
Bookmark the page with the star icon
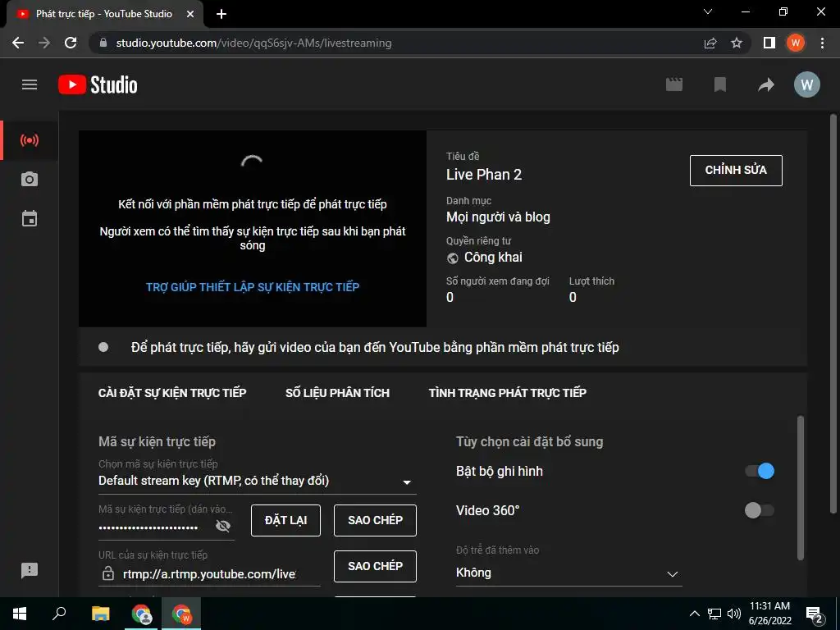pos(737,43)
